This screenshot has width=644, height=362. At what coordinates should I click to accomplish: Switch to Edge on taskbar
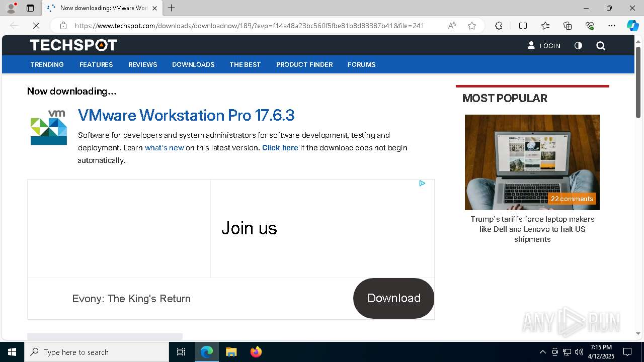[207, 352]
